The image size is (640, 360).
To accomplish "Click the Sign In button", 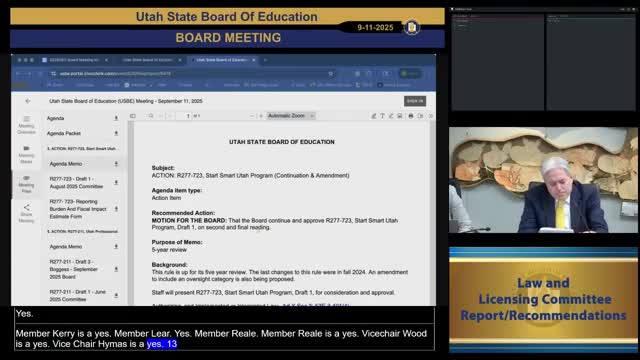I will pos(415,101).
